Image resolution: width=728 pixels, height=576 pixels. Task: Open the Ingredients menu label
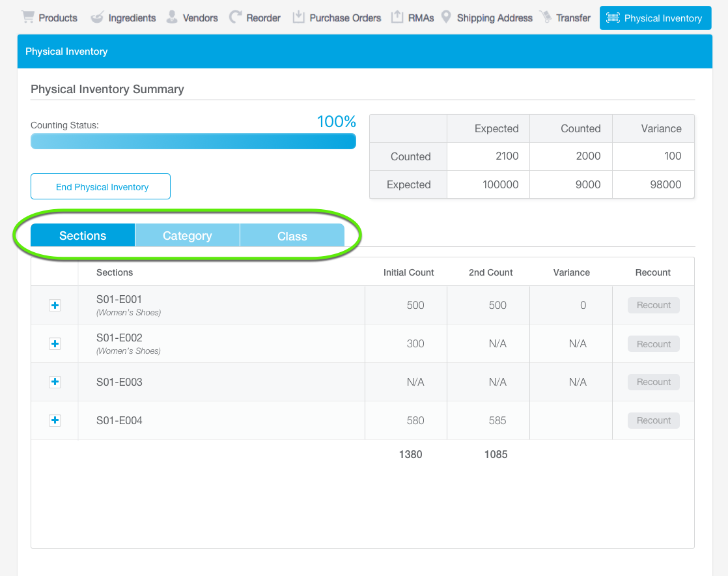coord(132,18)
